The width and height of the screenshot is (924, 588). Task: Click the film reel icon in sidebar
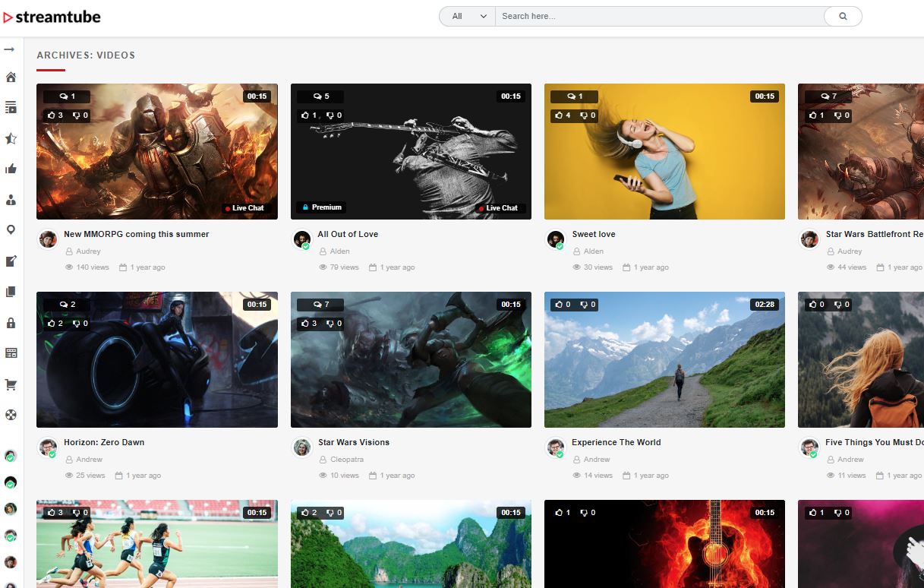11,415
